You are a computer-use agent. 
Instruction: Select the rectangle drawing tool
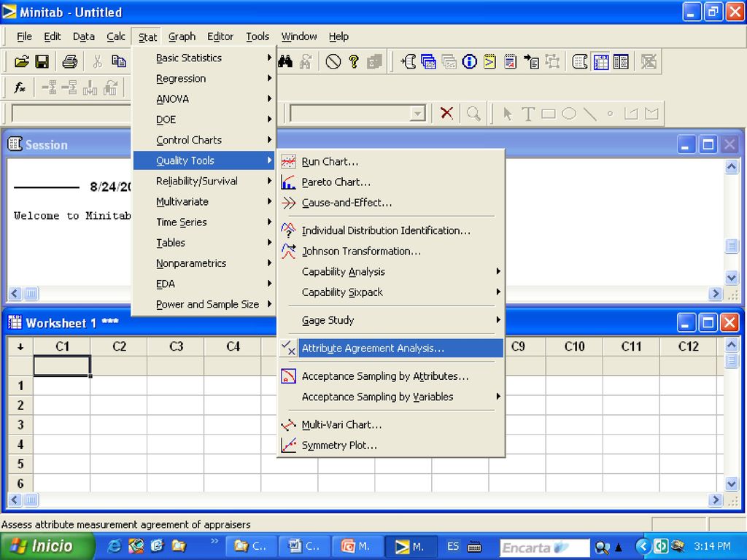(x=549, y=113)
